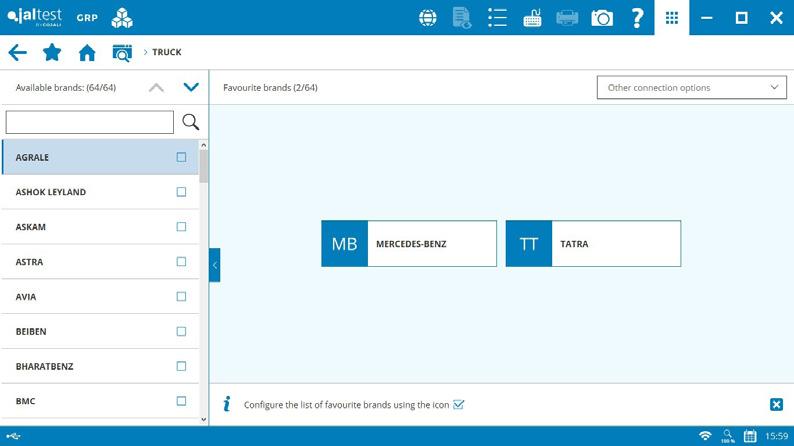Viewport: 794px width, 446px height.
Task: Click the up chevron in brands header
Action: (156, 88)
